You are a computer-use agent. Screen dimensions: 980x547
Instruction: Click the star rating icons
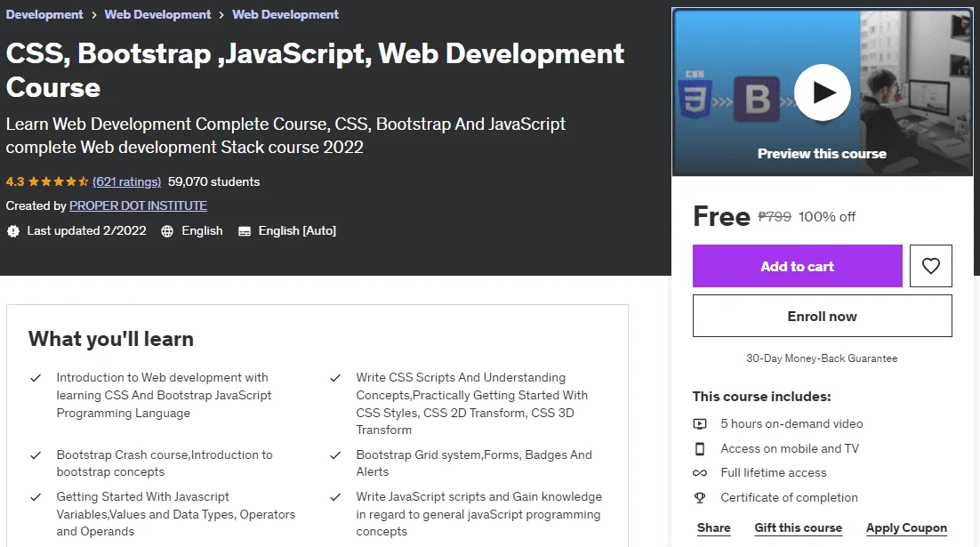coord(58,182)
